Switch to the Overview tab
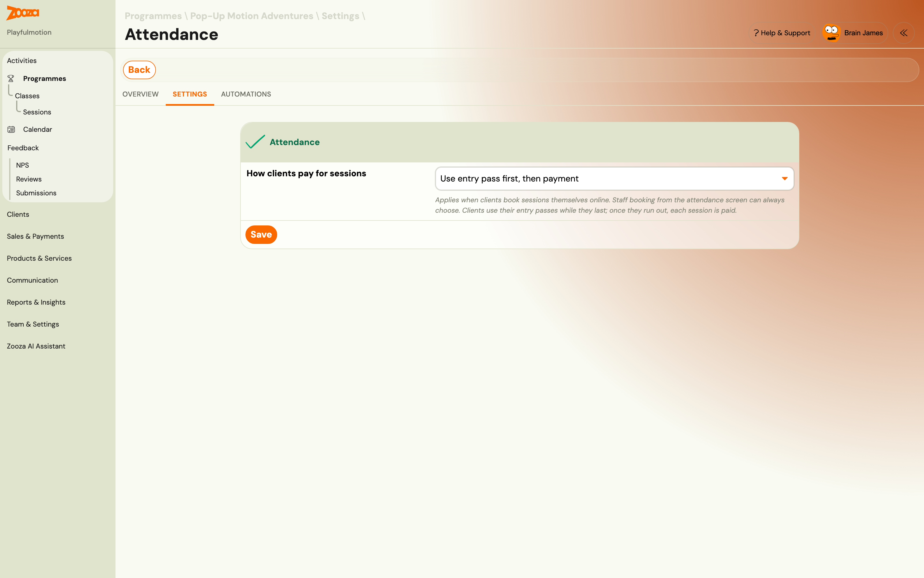This screenshot has width=924, height=578. 140,94
